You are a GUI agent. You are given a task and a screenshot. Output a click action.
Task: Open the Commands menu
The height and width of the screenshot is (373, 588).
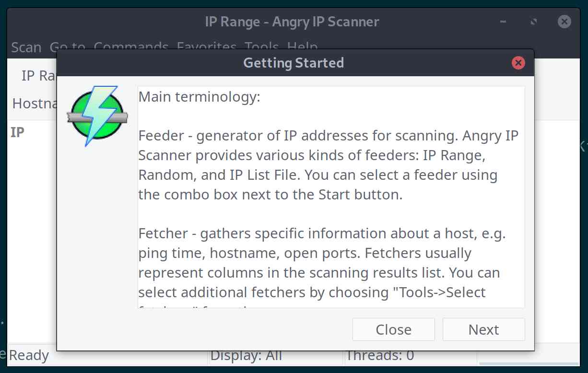(x=131, y=47)
